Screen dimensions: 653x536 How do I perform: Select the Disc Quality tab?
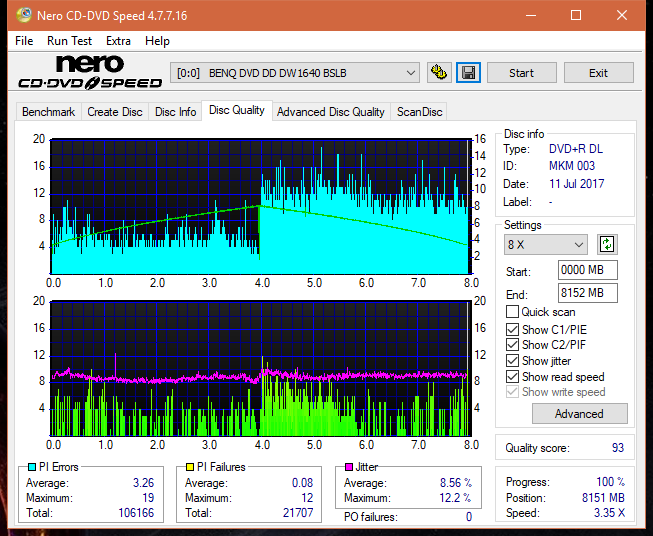point(237,110)
